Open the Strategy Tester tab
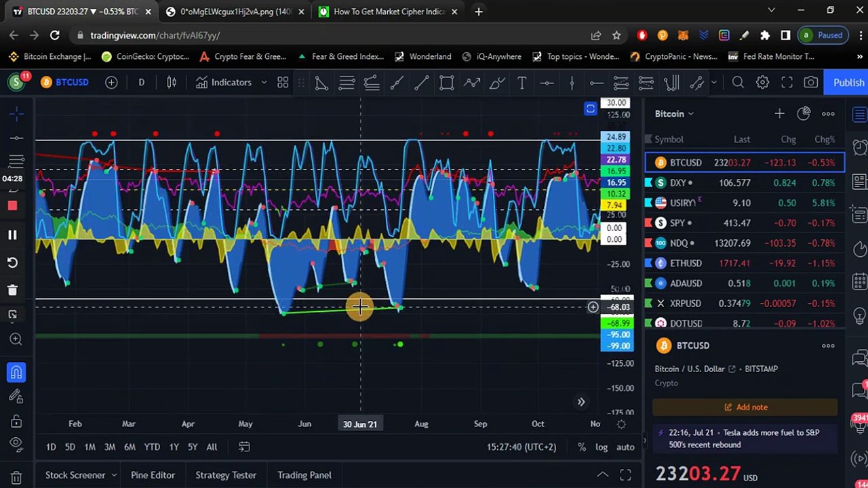The image size is (868, 488). (226, 475)
